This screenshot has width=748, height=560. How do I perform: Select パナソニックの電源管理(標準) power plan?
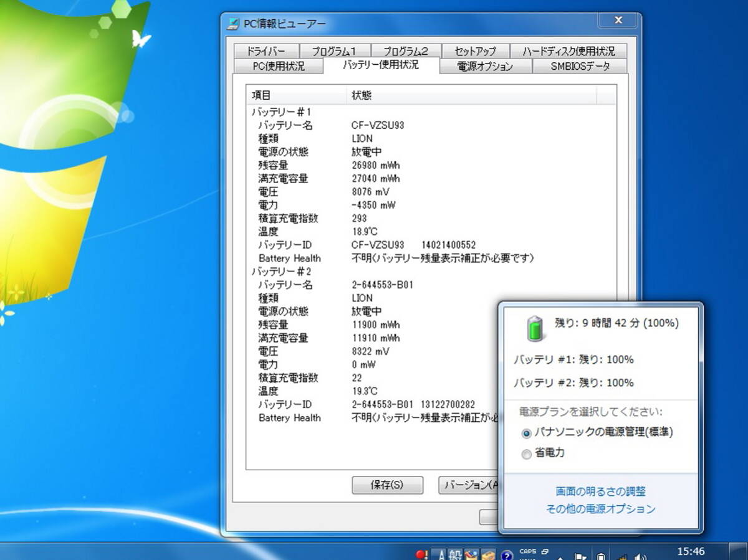pyautogui.click(x=527, y=433)
